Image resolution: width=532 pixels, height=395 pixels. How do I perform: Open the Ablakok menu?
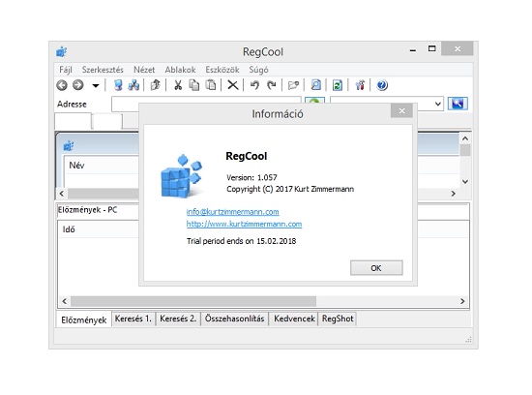pos(180,70)
